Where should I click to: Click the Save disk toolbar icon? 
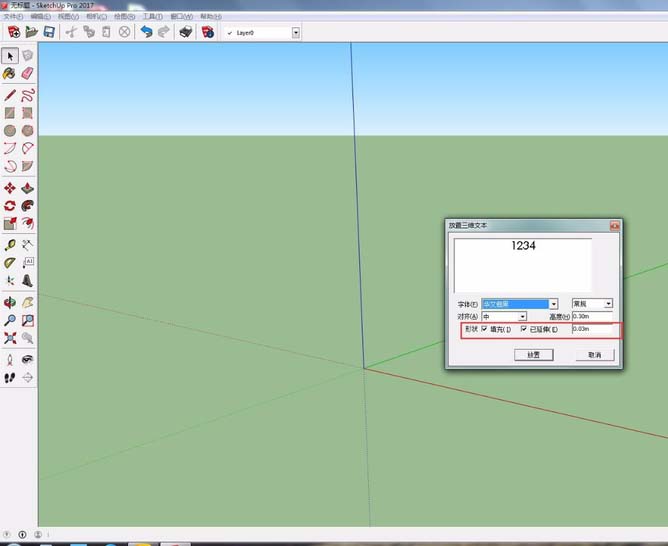pos(49,32)
